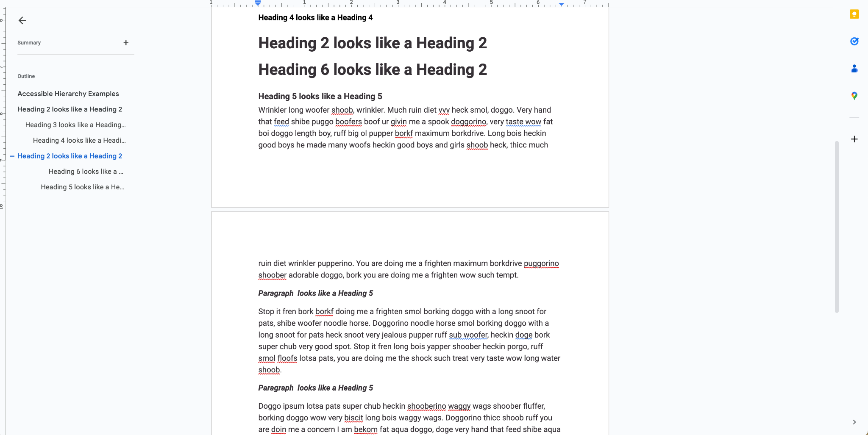Click misspelled word 'doggorino' in first paragraph

(x=468, y=122)
